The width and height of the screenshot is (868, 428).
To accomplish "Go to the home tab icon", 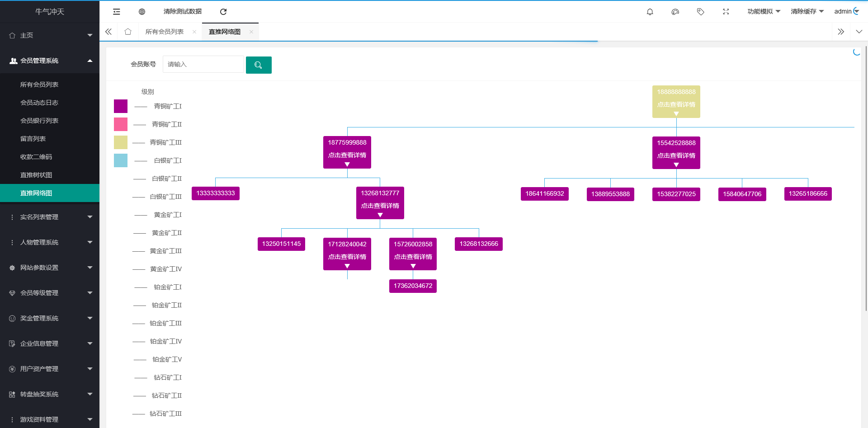I will pos(128,32).
